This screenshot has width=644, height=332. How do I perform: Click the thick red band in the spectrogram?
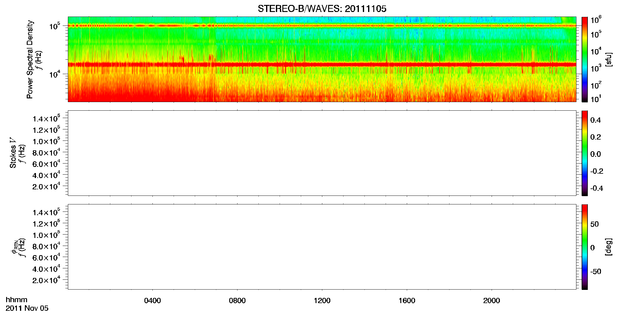pos(322,64)
